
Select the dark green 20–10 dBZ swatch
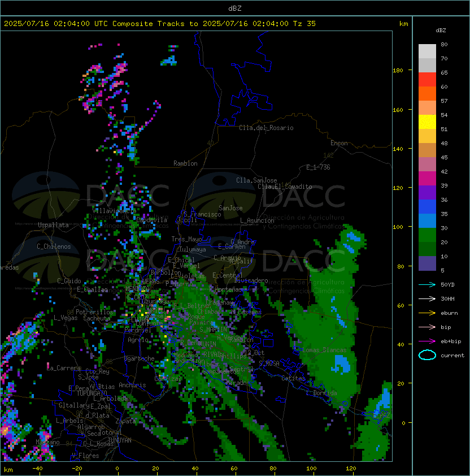(x=427, y=249)
